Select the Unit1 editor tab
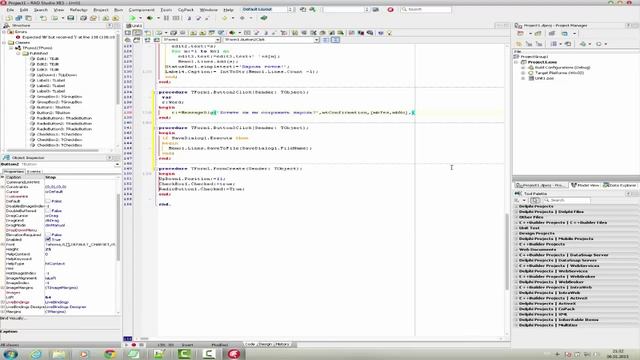Image resolution: width=640 pixels, height=360 pixels. click(134, 26)
